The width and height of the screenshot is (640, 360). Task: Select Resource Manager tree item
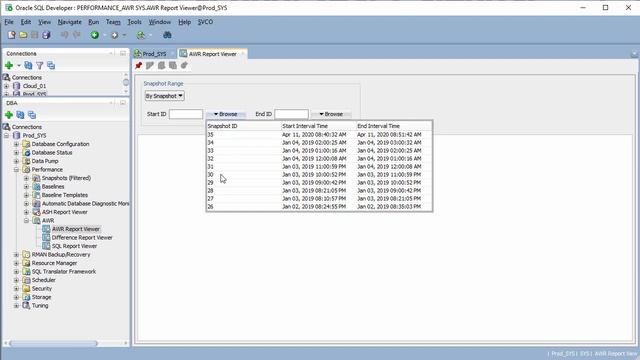pos(54,263)
